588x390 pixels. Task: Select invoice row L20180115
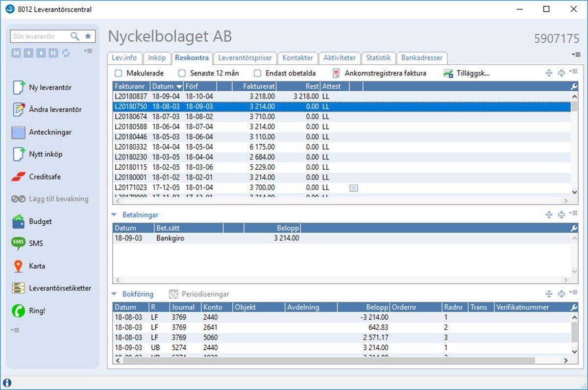coord(342,167)
